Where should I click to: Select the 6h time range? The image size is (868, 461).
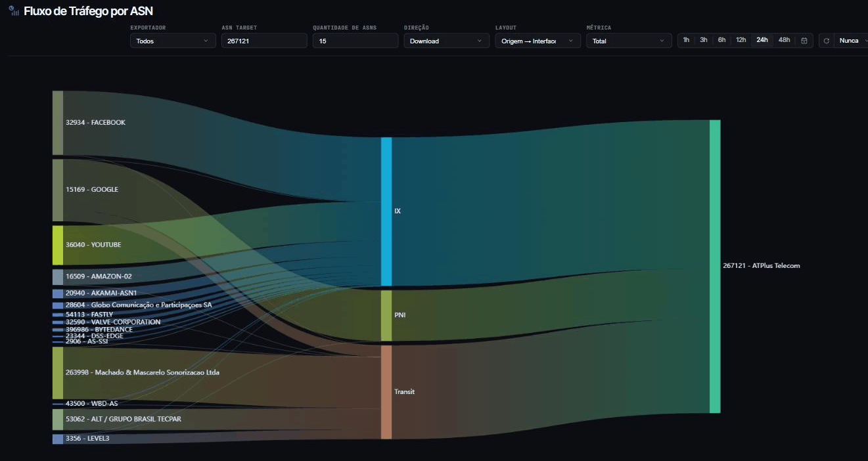(x=721, y=40)
